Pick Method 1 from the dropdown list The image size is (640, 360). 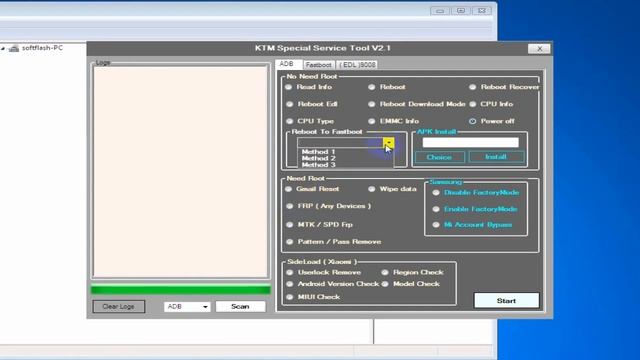[318, 151]
